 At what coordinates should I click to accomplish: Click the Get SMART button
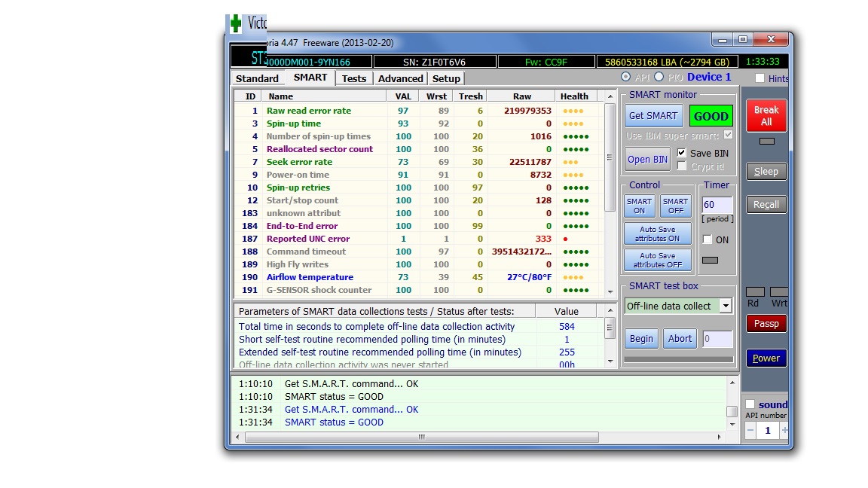(x=653, y=116)
